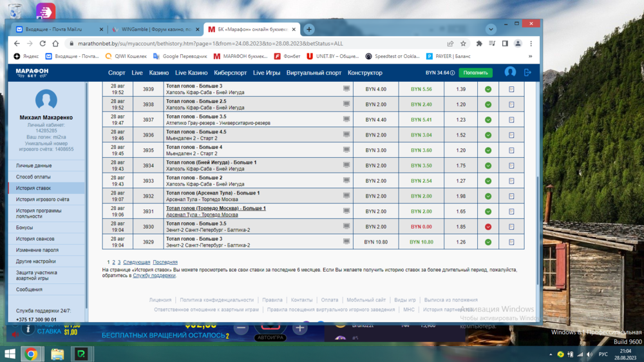Viewport: 644px width, 362px height.
Task: Click the page vertical scrollbar
Action: (x=538, y=193)
